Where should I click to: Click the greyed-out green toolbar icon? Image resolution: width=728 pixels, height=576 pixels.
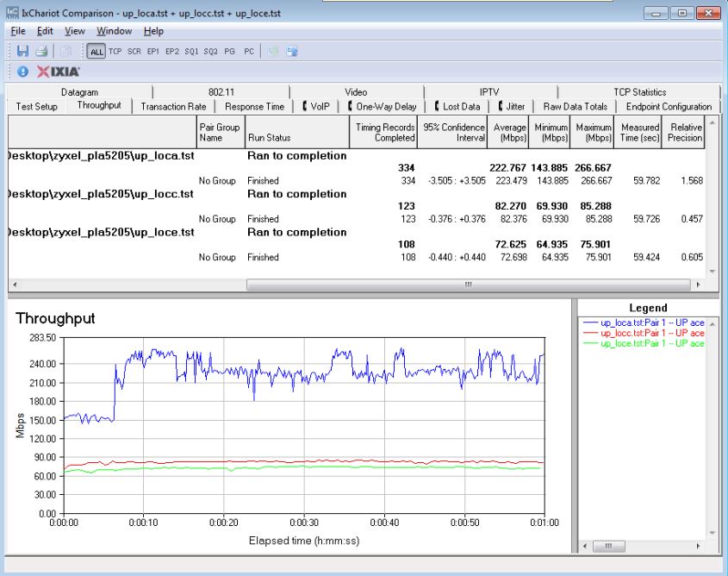273,51
